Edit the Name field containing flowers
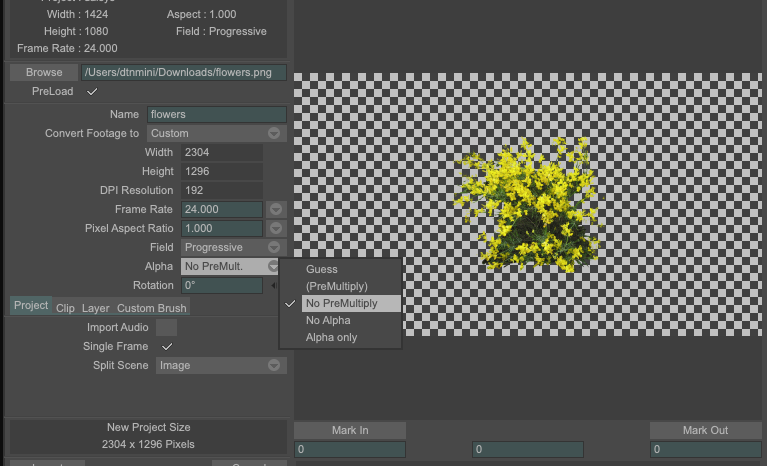The height and width of the screenshot is (466, 767). click(x=217, y=114)
